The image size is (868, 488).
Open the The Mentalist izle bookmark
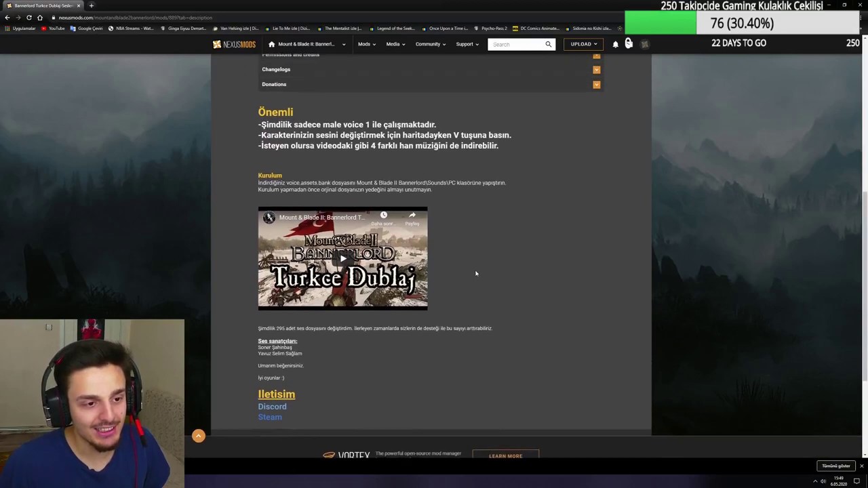(339, 28)
